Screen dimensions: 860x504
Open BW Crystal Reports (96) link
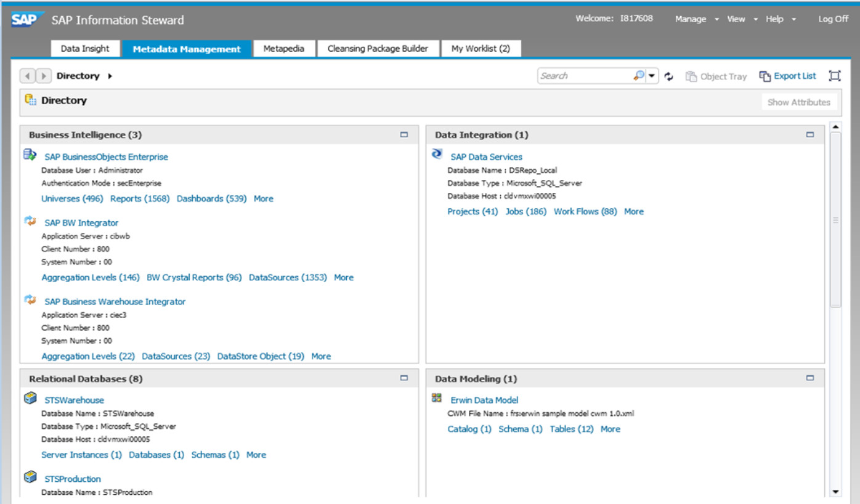click(194, 277)
